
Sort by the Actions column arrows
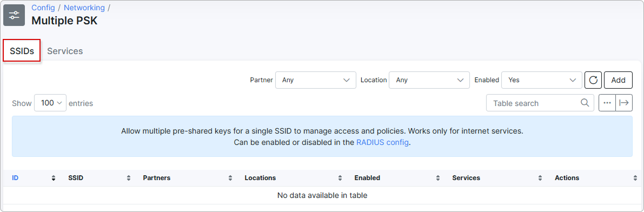(635, 178)
